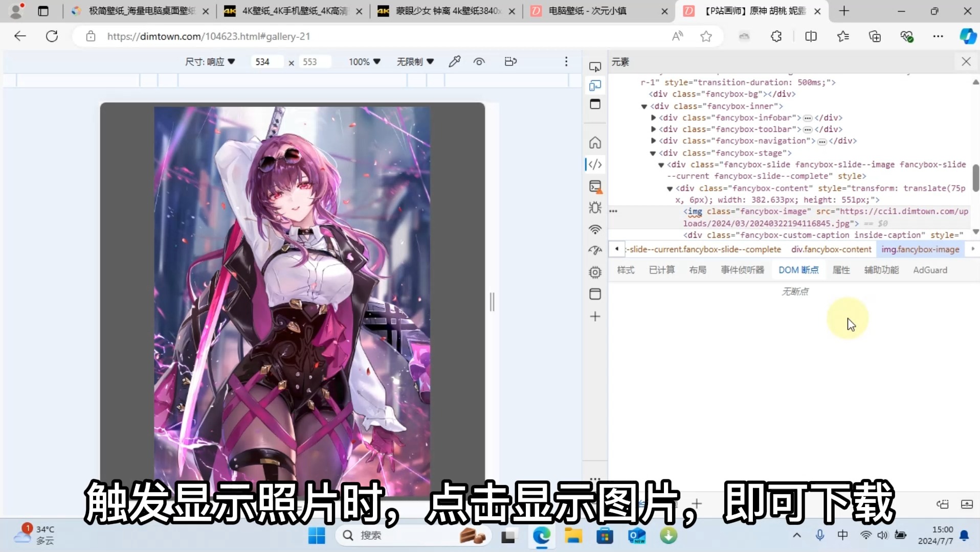Switch to the 布局 layout tab
Screen dimensions: 980x552
698,270
